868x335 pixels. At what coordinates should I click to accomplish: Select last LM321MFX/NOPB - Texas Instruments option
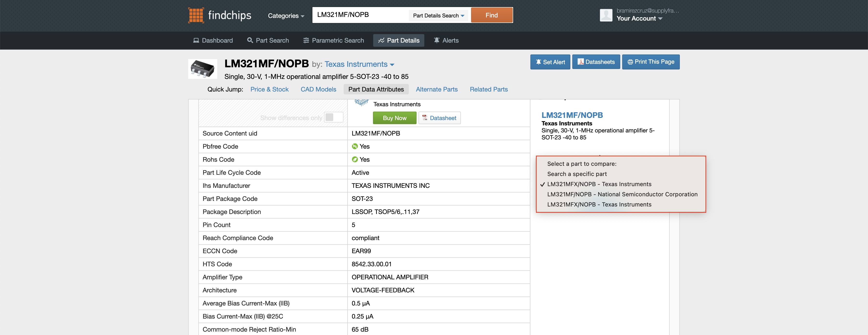click(599, 204)
